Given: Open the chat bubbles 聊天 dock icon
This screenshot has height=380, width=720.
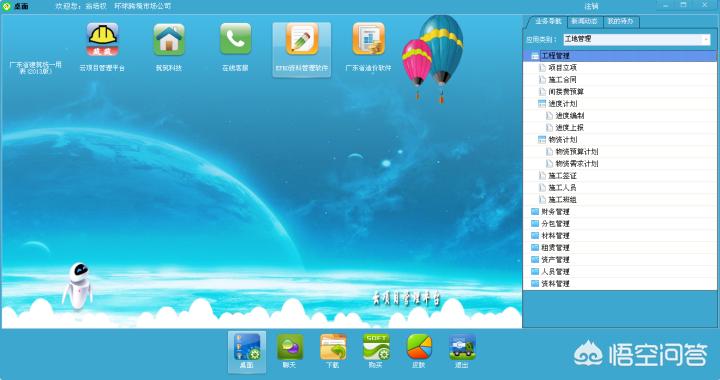Looking at the screenshot, I should coord(290,347).
